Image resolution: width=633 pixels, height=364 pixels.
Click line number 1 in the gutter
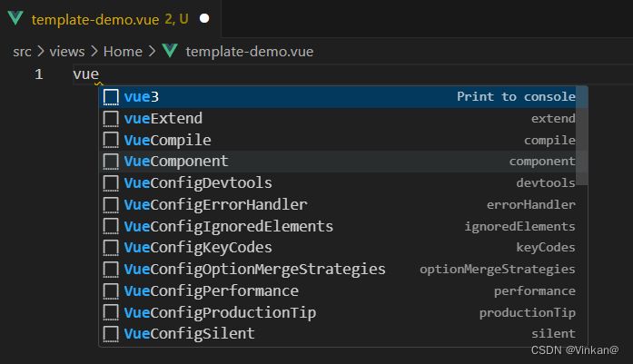click(39, 74)
